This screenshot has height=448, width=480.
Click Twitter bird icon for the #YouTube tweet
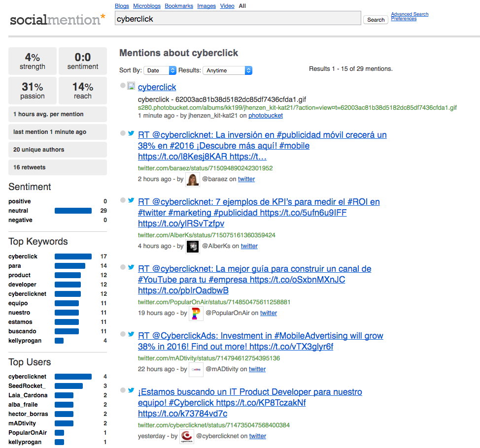(131, 267)
